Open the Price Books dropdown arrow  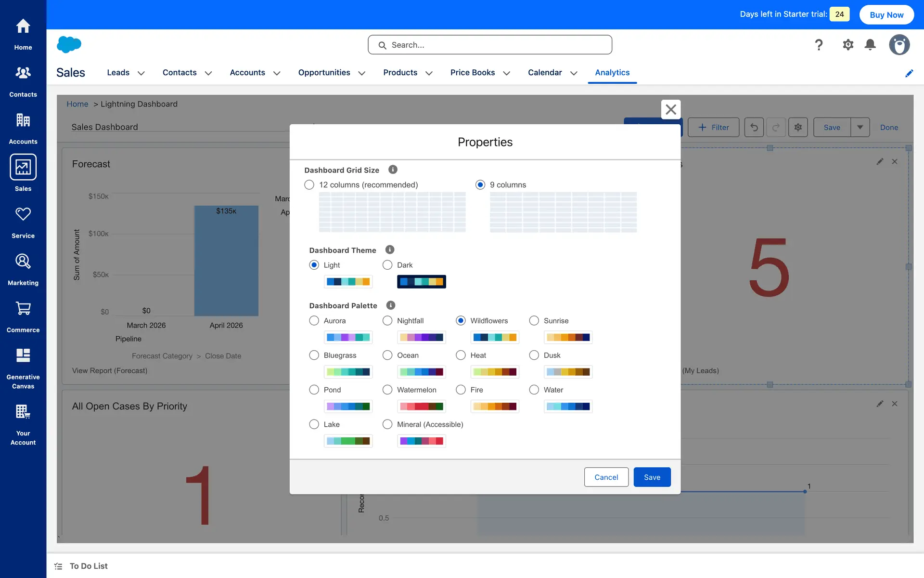(x=506, y=73)
